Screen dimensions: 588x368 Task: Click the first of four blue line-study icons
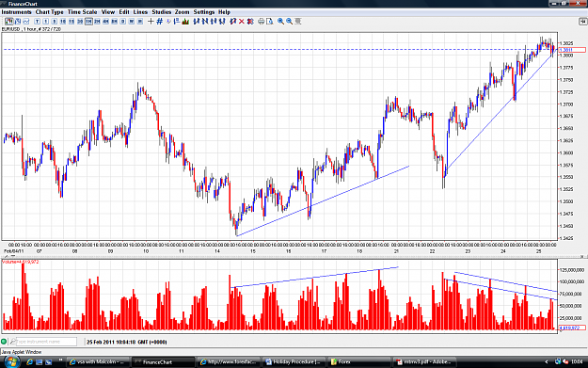[196, 22]
